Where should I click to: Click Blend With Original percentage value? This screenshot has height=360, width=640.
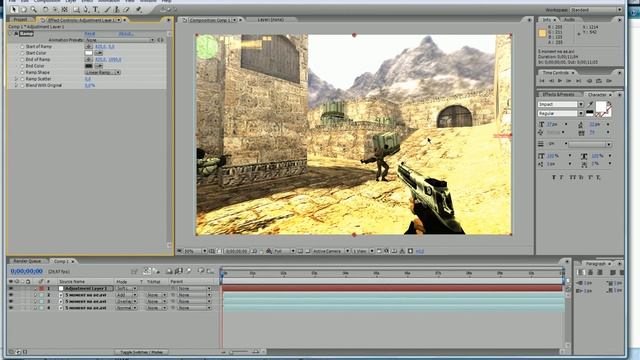(x=90, y=85)
